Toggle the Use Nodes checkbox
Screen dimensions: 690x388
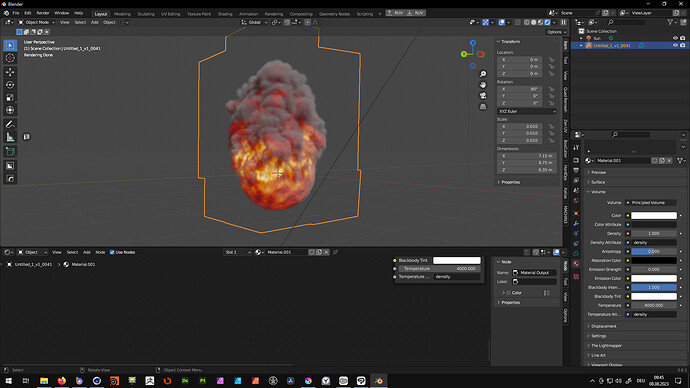112,252
